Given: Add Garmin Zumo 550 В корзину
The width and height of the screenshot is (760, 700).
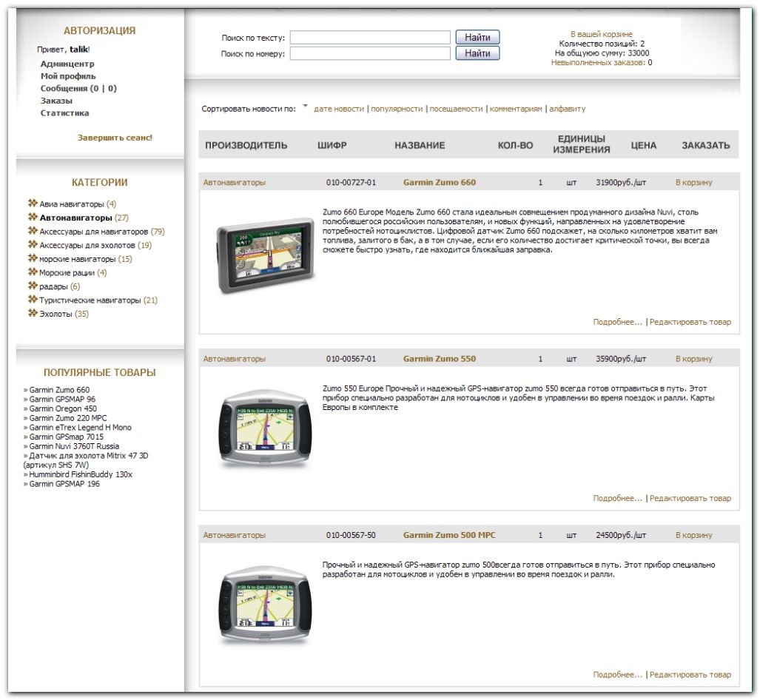Looking at the screenshot, I should (x=693, y=359).
